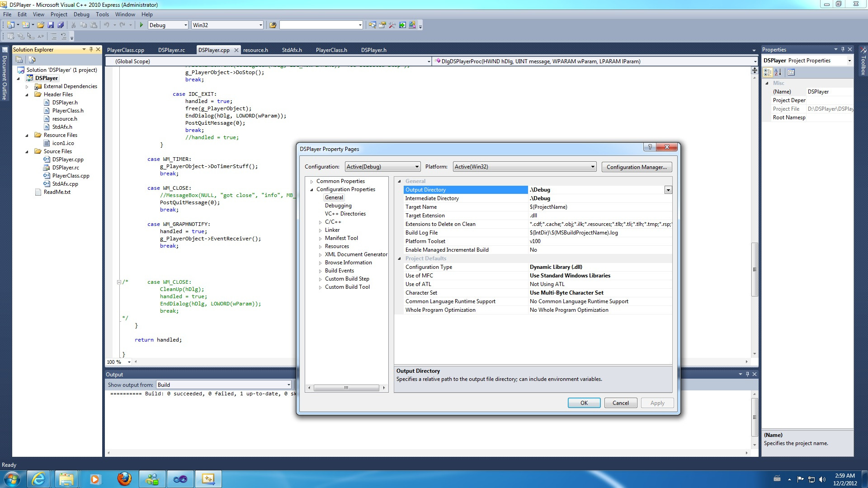Click the DSPlayer.cpp tab
The width and height of the screenshot is (868, 488).
tap(214, 50)
